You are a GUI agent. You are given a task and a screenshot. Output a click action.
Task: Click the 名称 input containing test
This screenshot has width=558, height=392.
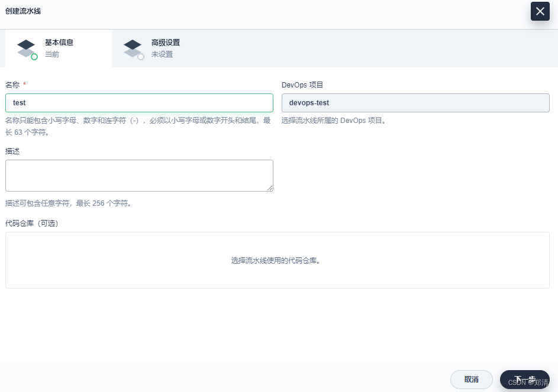[x=139, y=102]
